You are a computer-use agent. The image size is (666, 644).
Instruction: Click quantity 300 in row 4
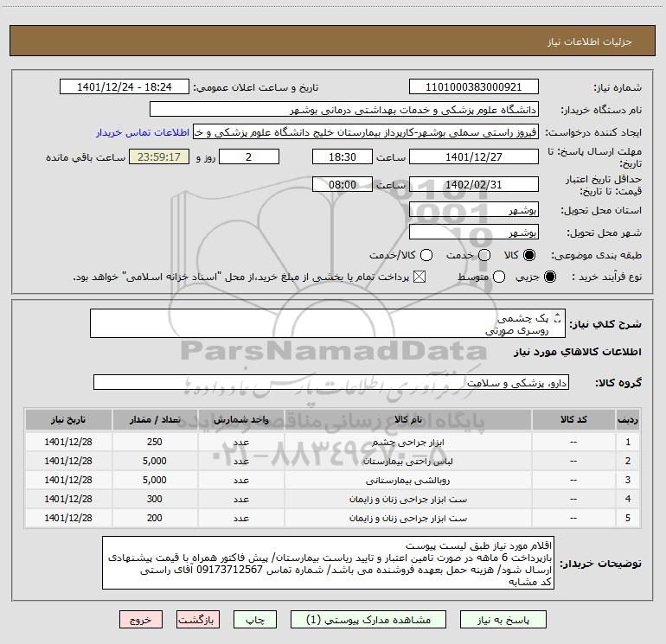pyautogui.click(x=155, y=499)
